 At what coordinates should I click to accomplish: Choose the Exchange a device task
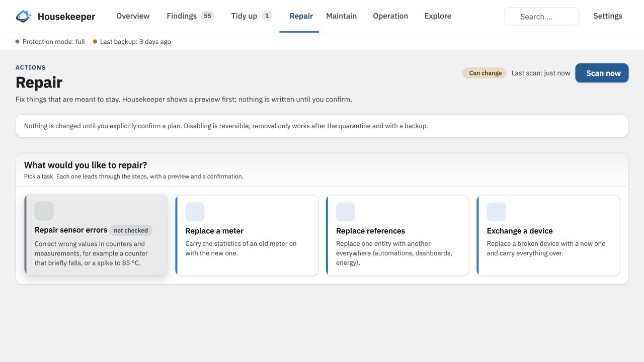pos(548,235)
